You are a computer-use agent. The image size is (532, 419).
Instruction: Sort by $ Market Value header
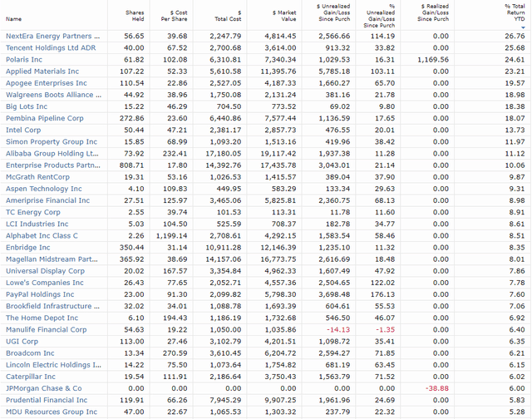284,16
